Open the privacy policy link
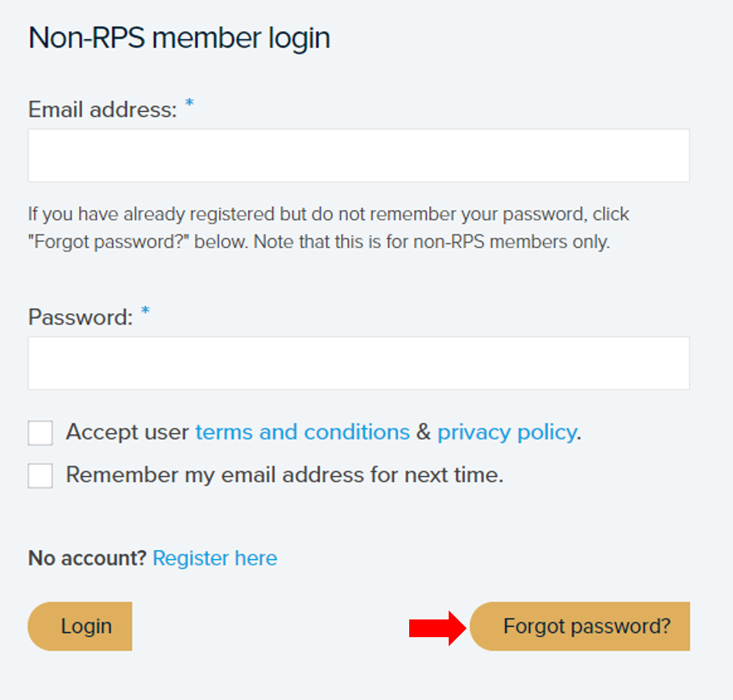Image resolution: width=733 pixels, height=700 pixels. (507, 433)
